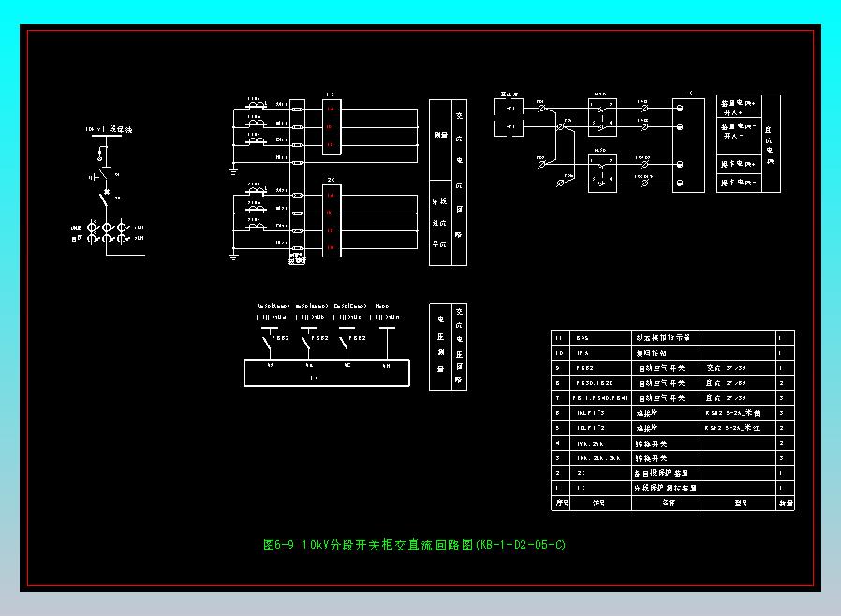Click the 电压测量 label box

coord(440,347)
